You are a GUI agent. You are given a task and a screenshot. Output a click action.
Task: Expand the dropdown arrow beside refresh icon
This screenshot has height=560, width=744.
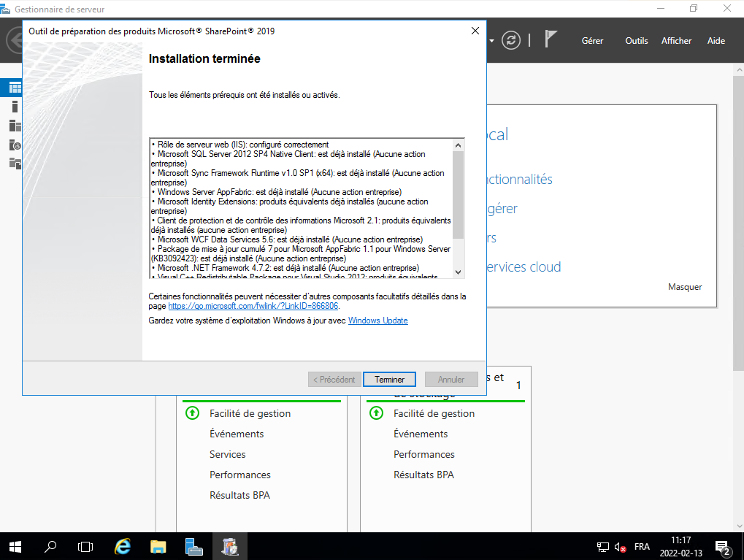(x=492, y=40)
